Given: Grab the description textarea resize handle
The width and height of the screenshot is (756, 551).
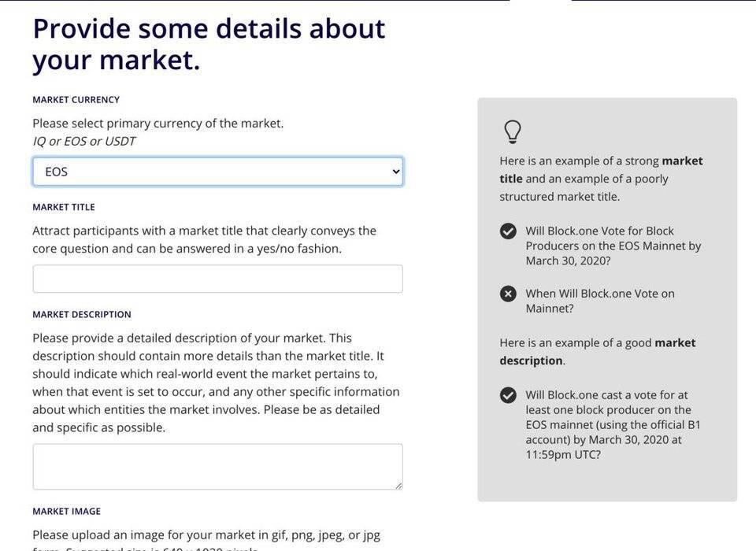Looking at the screenshot, I should 398,486.
